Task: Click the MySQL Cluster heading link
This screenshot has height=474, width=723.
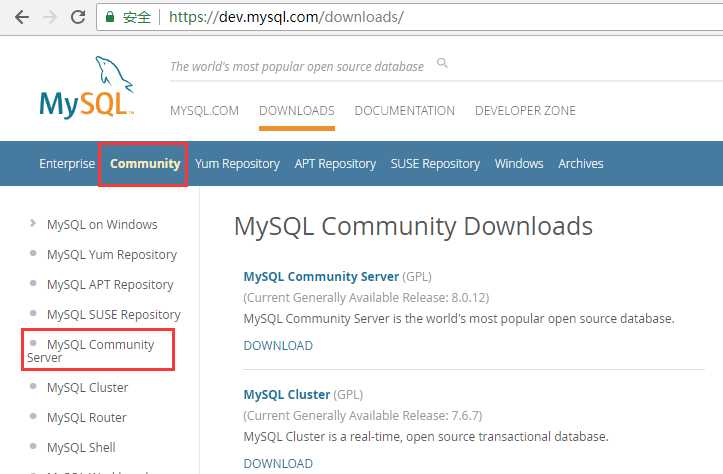Action: coord(287,394)
